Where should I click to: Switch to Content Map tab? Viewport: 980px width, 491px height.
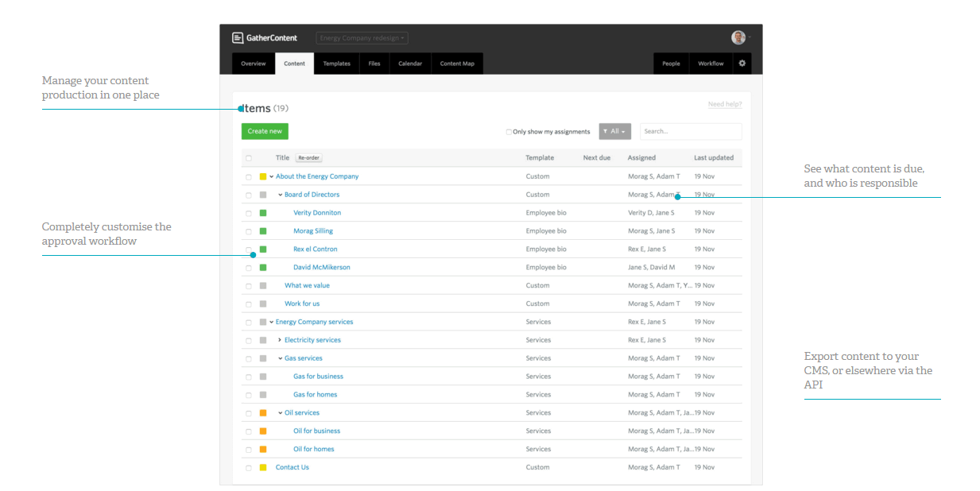[x=457, y=64]
